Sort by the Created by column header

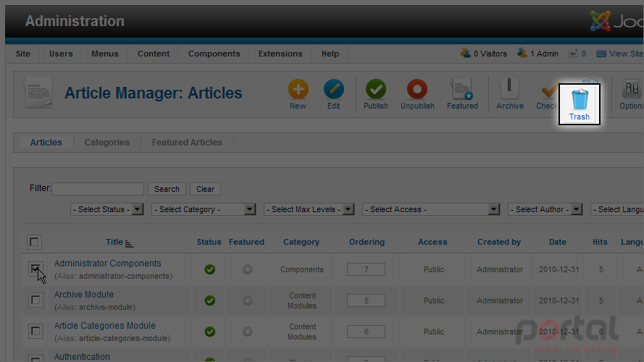(x=499, y=242)
